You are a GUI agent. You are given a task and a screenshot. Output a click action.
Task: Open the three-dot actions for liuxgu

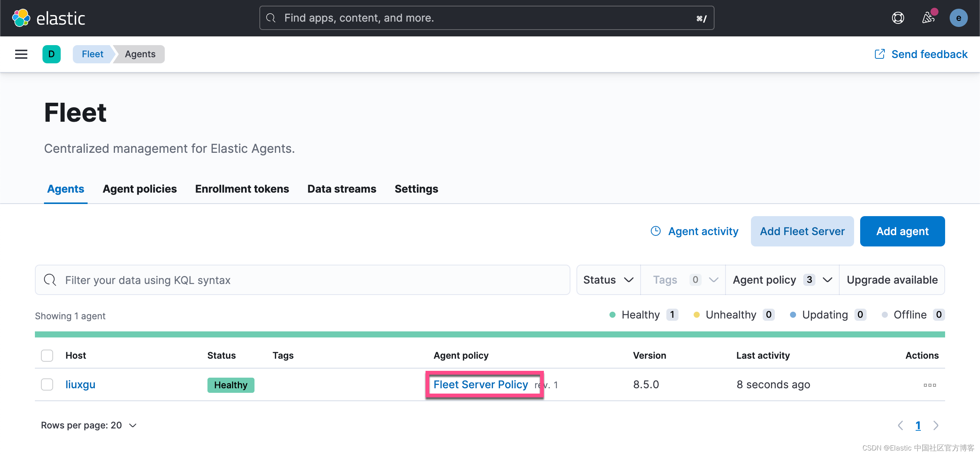click(930, 385)
